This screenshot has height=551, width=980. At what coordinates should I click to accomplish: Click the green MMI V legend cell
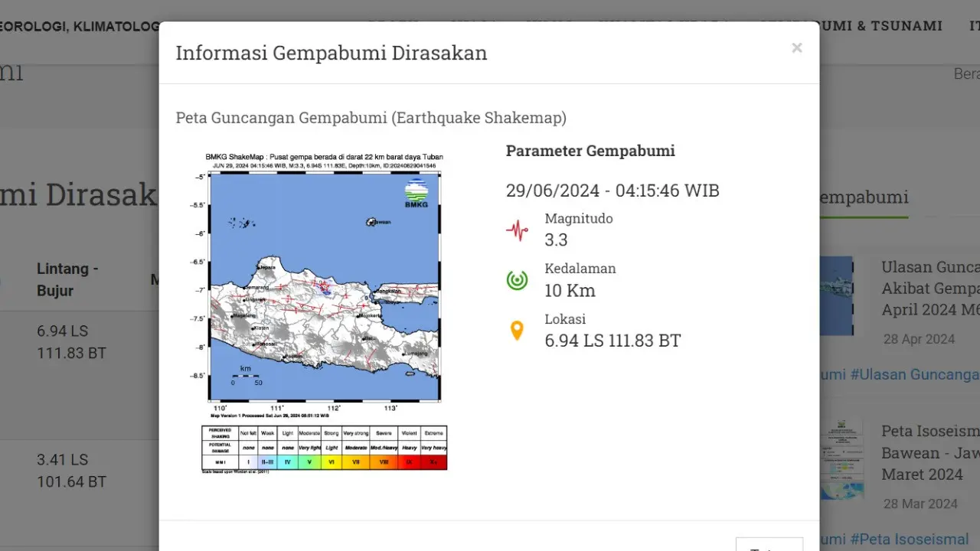click(x=309, y=462)
